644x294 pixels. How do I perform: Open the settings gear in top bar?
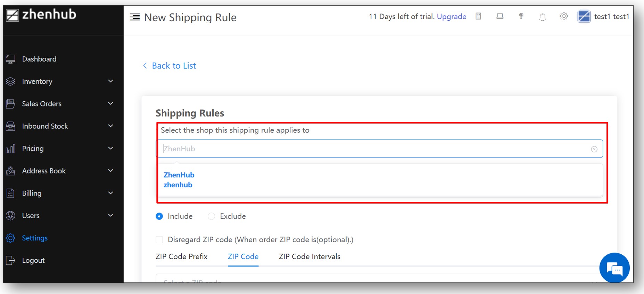point(563,16)
